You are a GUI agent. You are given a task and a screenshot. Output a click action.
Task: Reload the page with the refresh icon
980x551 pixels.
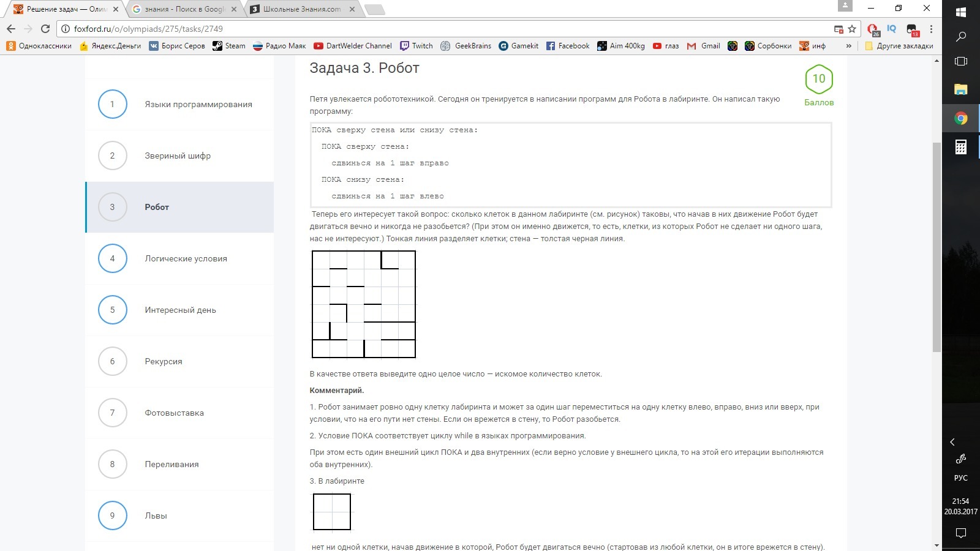click(x=45, y=29)
